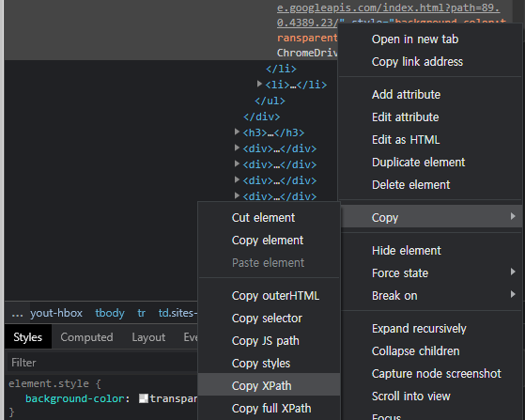The image size is (525, 420).
Task: Click Add attribute in context menu
Action: tap(406, 95)
